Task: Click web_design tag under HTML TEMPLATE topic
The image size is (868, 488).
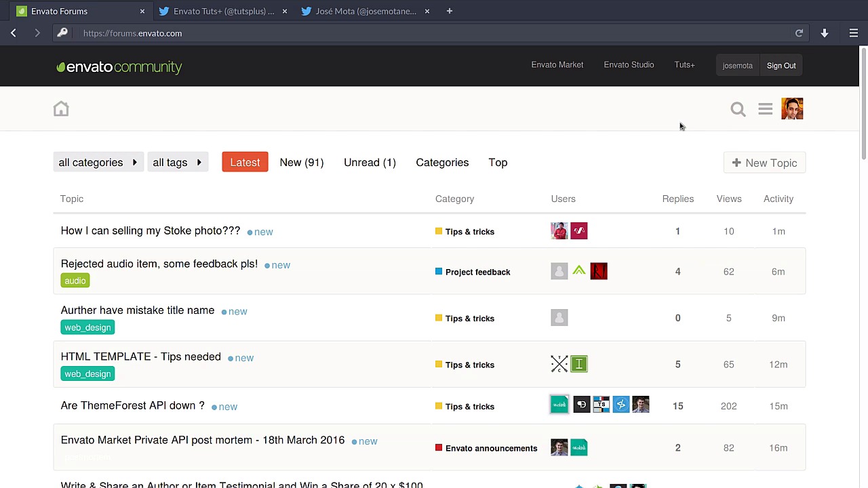Action: 87,374
